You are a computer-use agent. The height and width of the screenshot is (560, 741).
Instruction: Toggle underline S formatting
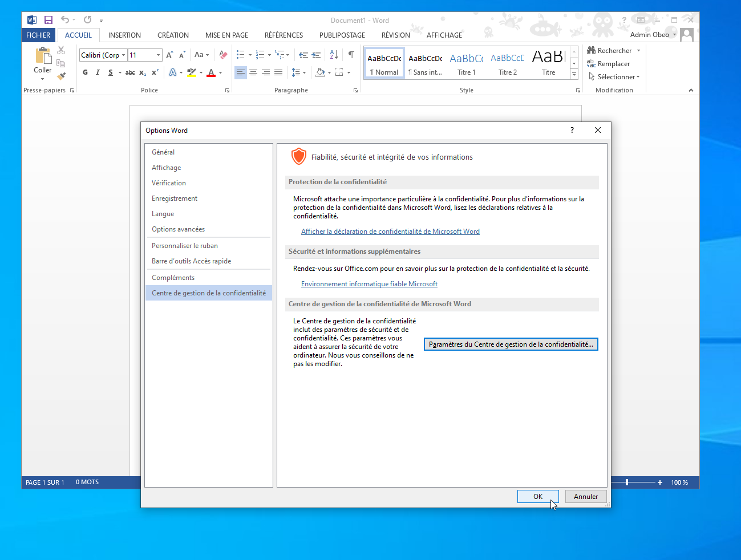pos(110,72)
